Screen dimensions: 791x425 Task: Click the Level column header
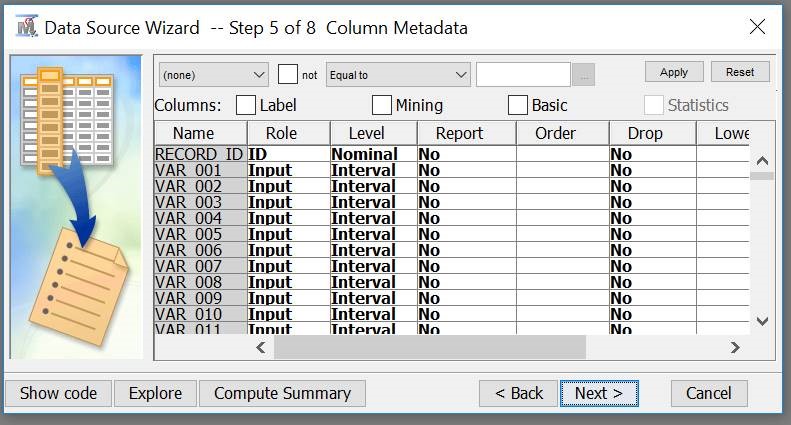coord(372,133)
